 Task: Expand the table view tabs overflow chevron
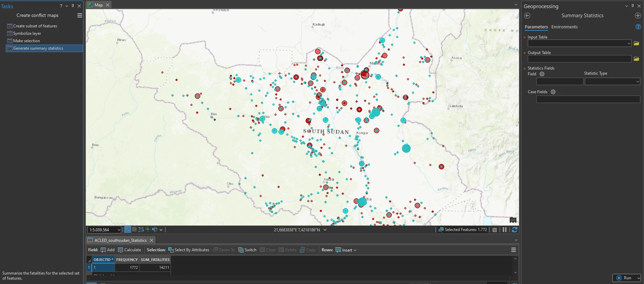516,240
